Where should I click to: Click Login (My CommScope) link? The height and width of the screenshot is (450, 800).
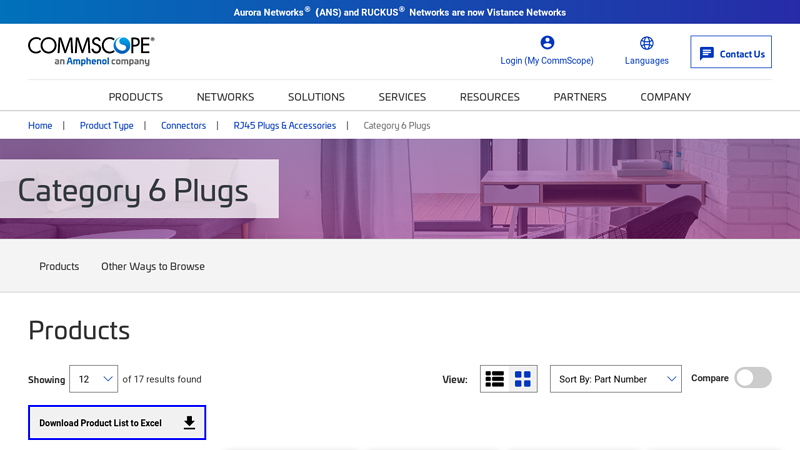(x=547, y=61)
